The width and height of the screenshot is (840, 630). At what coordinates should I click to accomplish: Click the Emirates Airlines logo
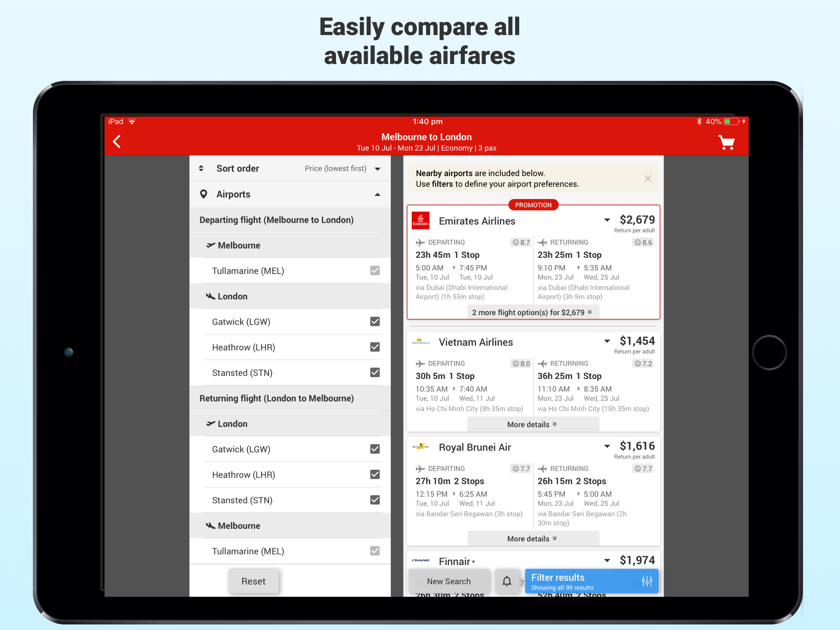pos(420,221)
